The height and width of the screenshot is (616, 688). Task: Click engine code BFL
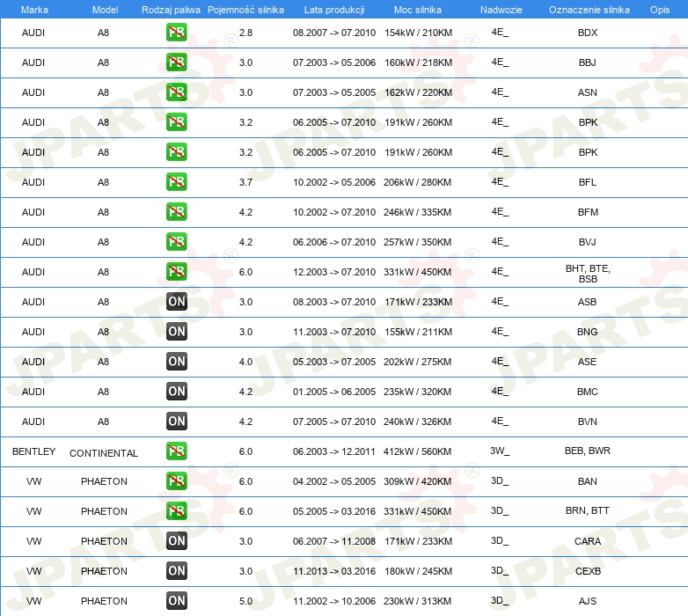[x=587, y=182]
